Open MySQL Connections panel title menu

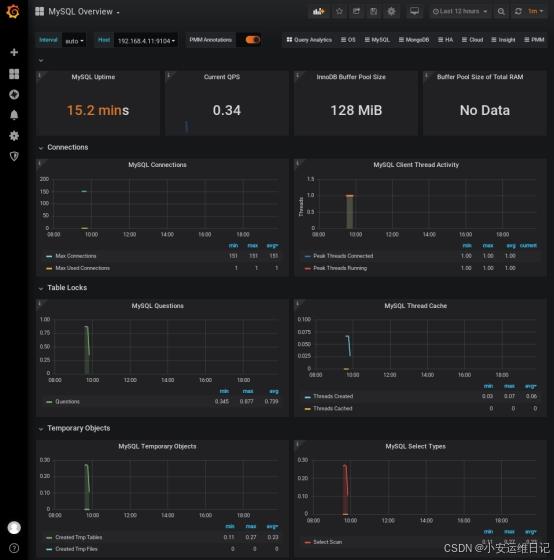coord(157,165)
